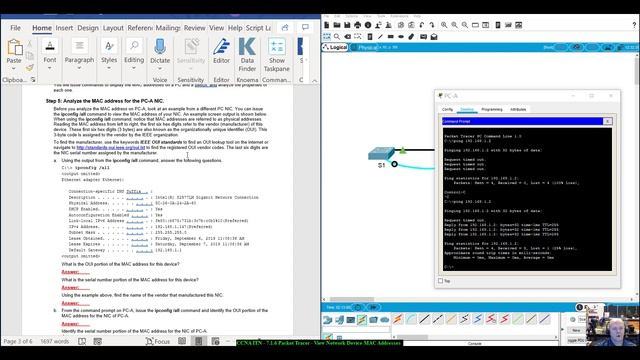640x360 pixels.
Task: Click Redo arrow in Packet Tracer toolbar
Action: pyautogui.click(x=432, y=25)
